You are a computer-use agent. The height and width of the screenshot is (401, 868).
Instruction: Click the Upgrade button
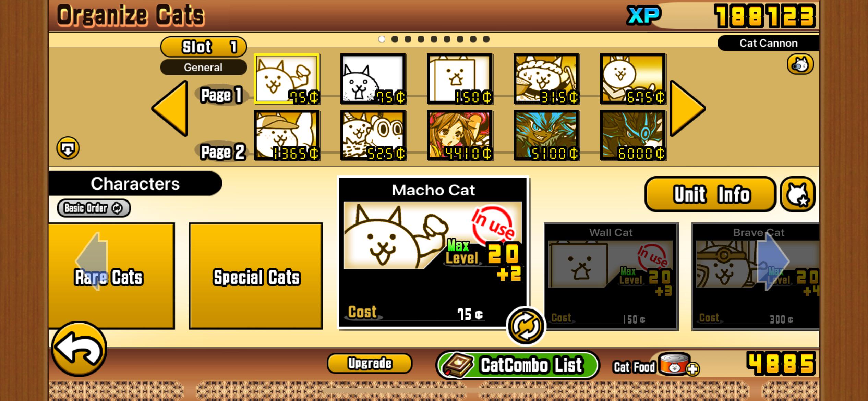coord(370,363)
